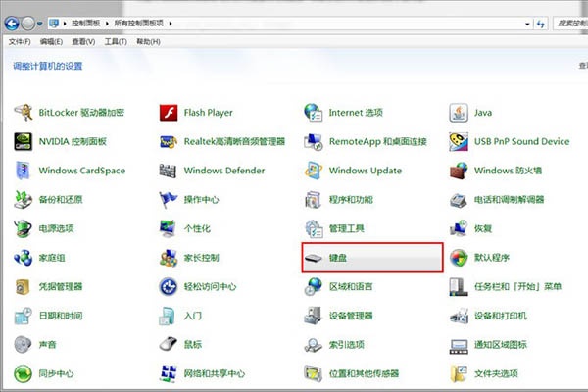Viewport: 588px width, 392px height.
Task: Open the 鼠标 mouse icon
Action: [x=168, y=344]
